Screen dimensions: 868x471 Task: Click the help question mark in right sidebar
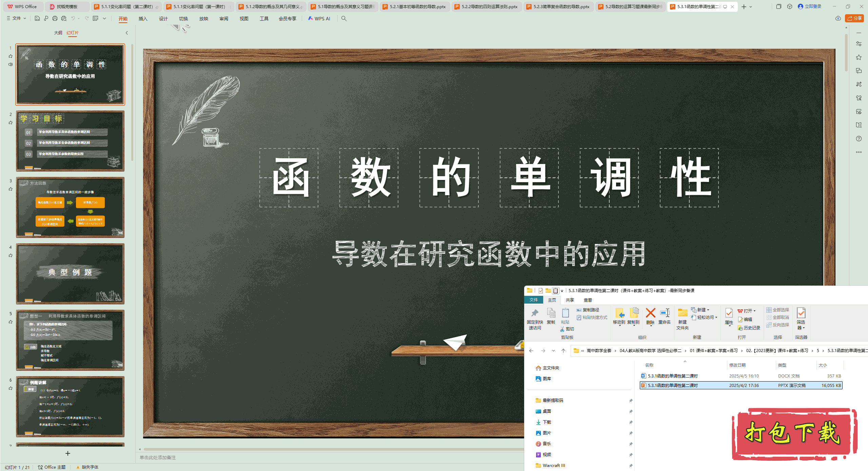859,139
